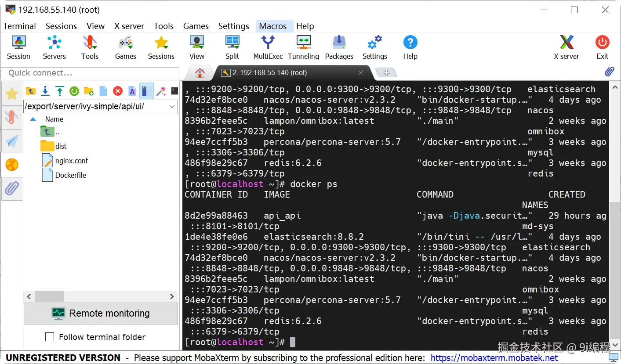Sort files by the Name column
The image size is (621, 364).
[54, 119]
